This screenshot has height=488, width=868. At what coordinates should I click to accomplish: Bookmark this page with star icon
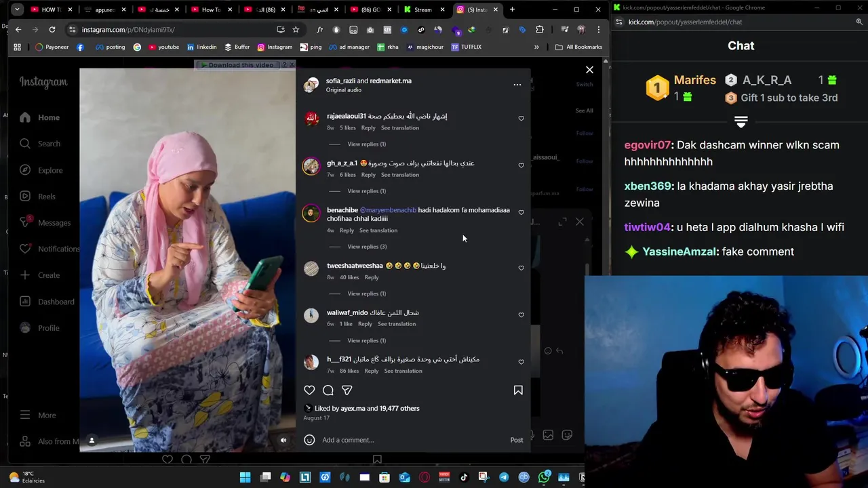tap(296, 30)
